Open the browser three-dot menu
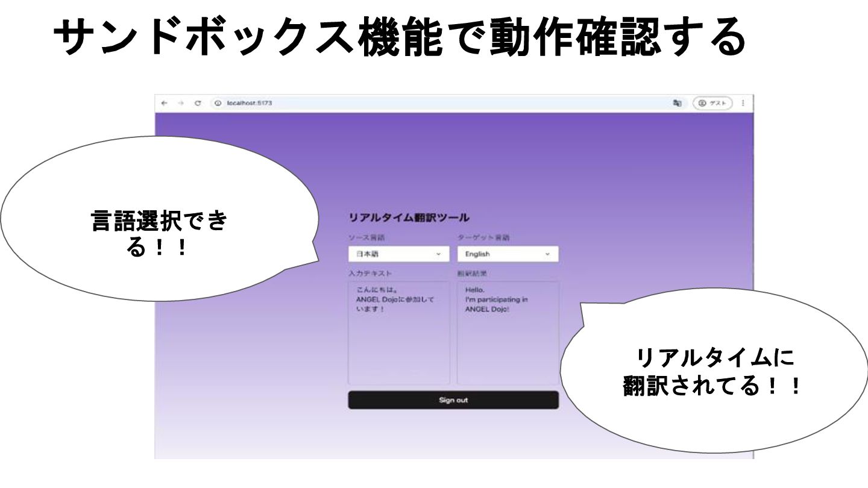This screenshot has height=488, width=868. (743, 103)
